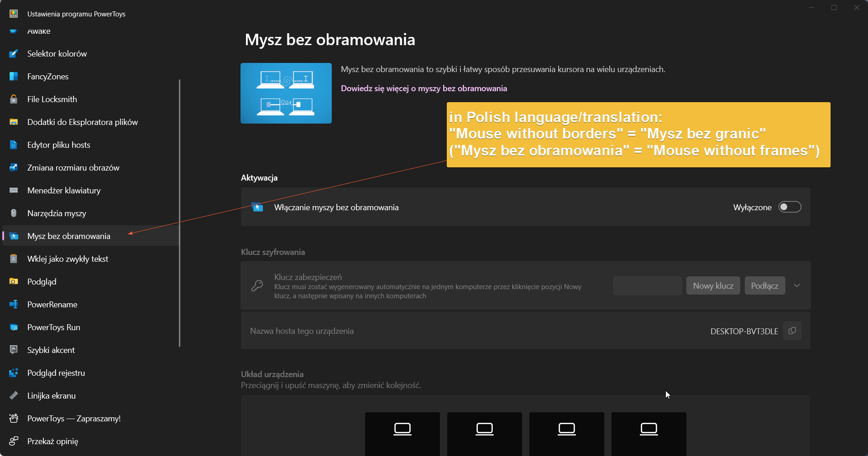Open PowerRename via its icon
The image size is (868, 456).
coord(13,304)
